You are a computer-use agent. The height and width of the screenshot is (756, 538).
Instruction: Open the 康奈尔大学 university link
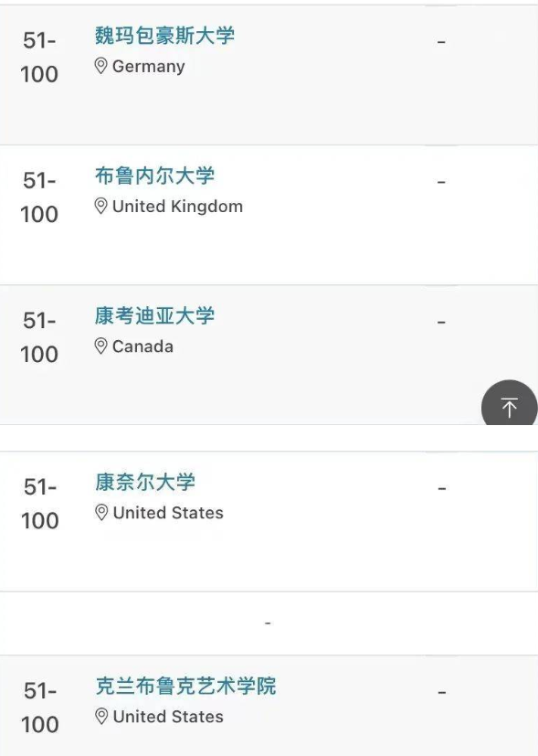click(x=145, y=482)
